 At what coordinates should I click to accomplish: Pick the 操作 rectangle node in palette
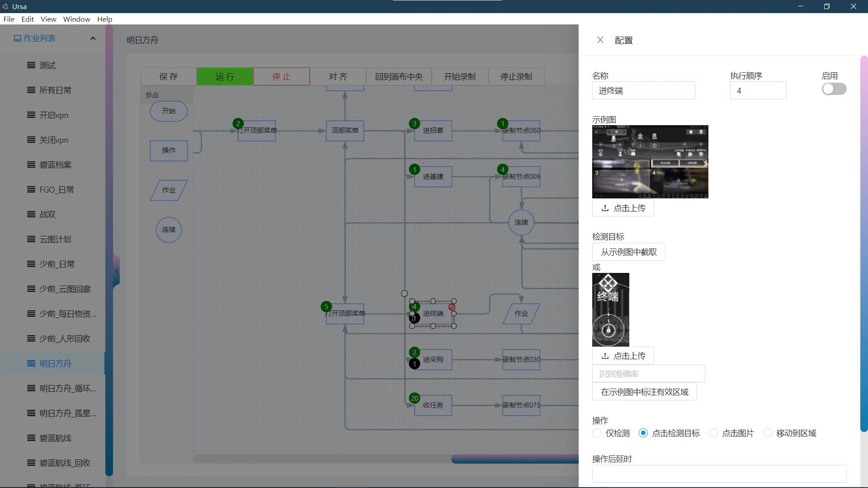click(169, 150)
